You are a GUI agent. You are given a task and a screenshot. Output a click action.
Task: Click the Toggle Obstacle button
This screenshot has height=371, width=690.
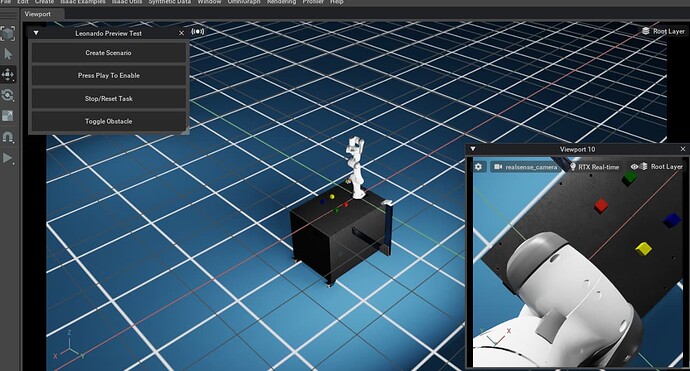108,121
